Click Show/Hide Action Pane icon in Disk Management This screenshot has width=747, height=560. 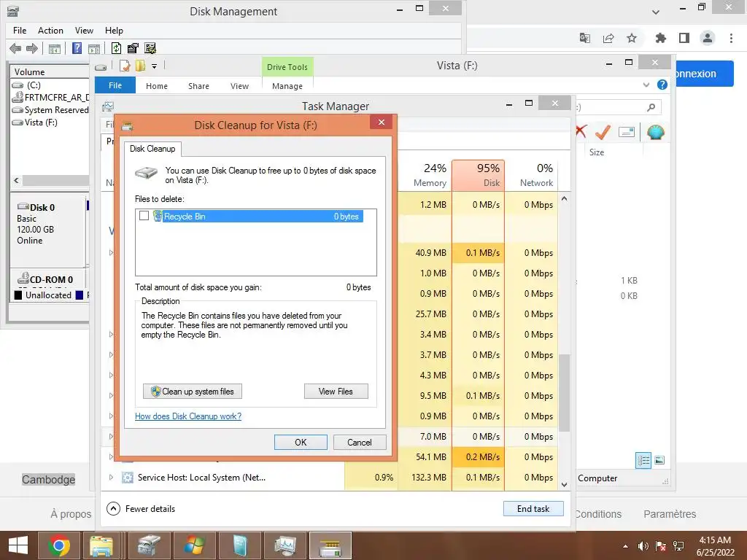[94, 49]
